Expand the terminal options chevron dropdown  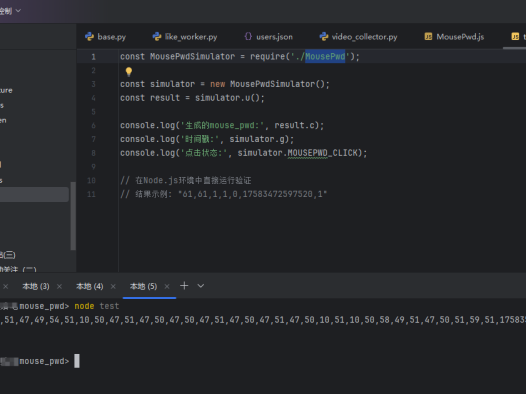click(201, 286)
